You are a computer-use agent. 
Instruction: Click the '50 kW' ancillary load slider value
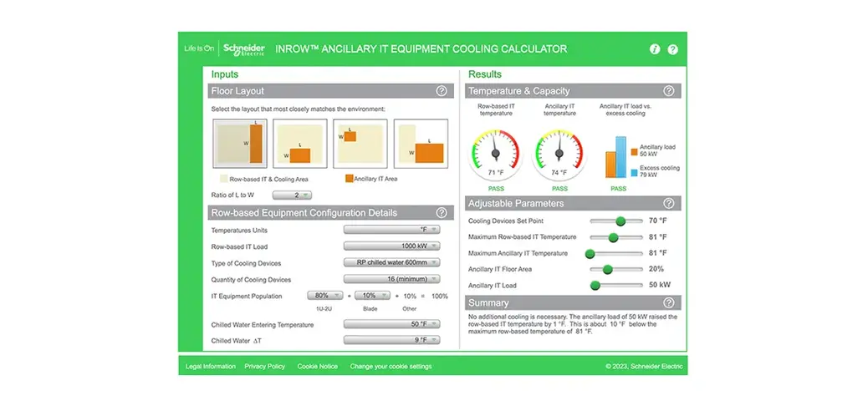point(659,285)
